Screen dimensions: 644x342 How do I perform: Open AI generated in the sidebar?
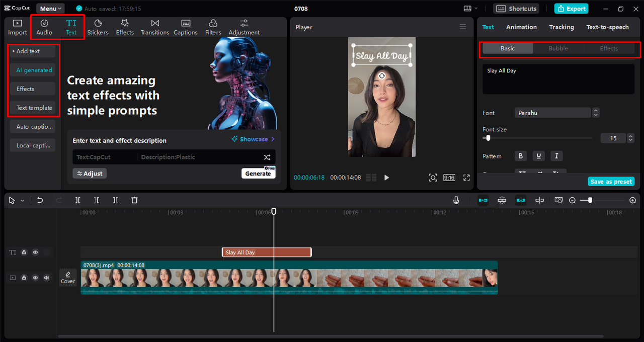pos(33,70)
